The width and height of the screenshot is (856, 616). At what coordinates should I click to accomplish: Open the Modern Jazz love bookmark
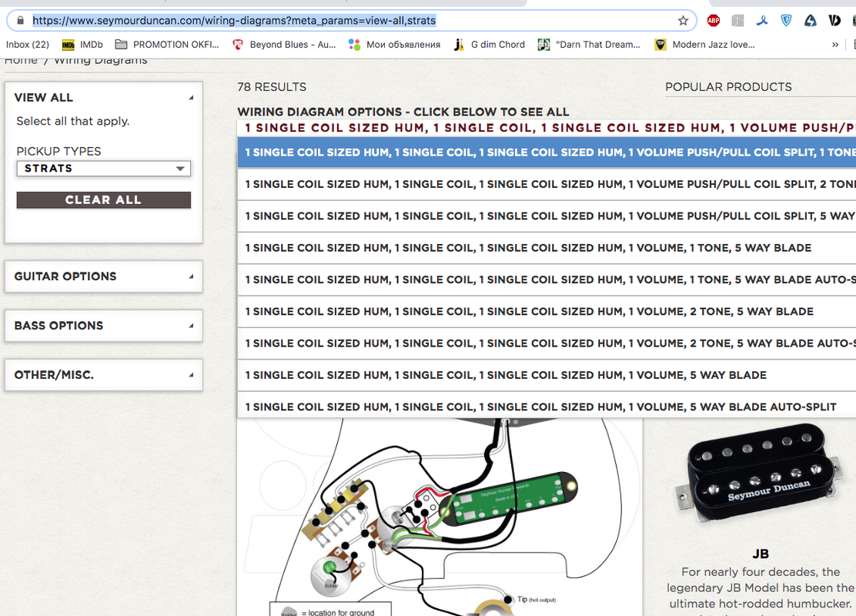pyautogui.click(x=705, y=45)
